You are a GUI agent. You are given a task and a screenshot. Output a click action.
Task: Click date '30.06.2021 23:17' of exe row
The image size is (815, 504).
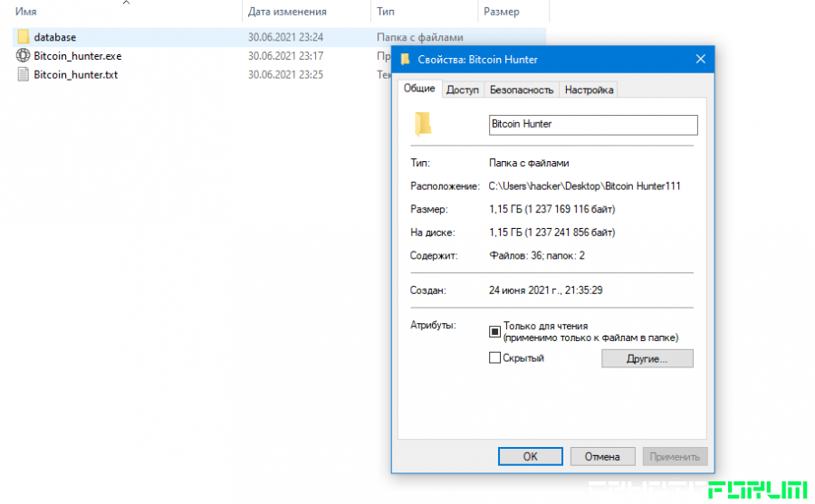click(x=285, y=56)
